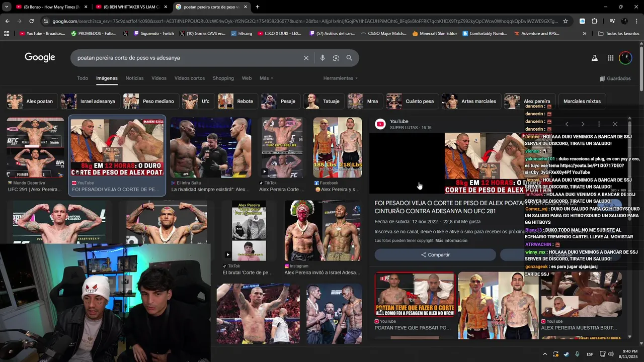Close the image preview panel
The image size is (644, 362).
pos(615,124)
